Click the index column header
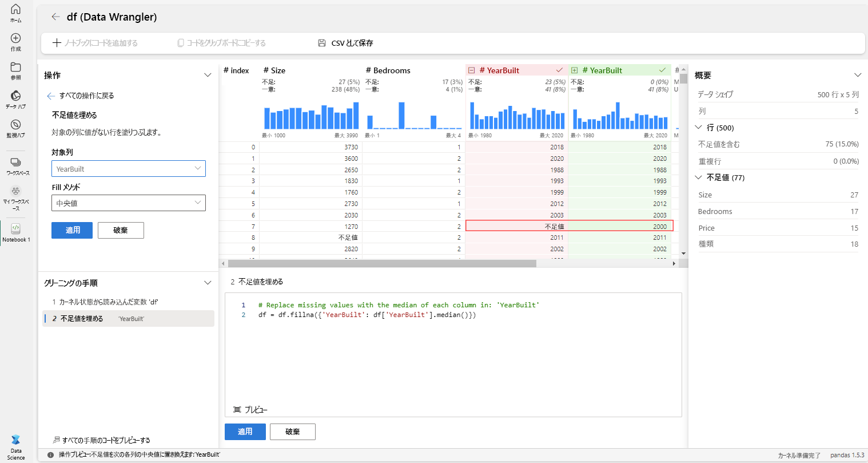Image resolution: width=868 pixels, height=463 pixels. pos(236,70)
